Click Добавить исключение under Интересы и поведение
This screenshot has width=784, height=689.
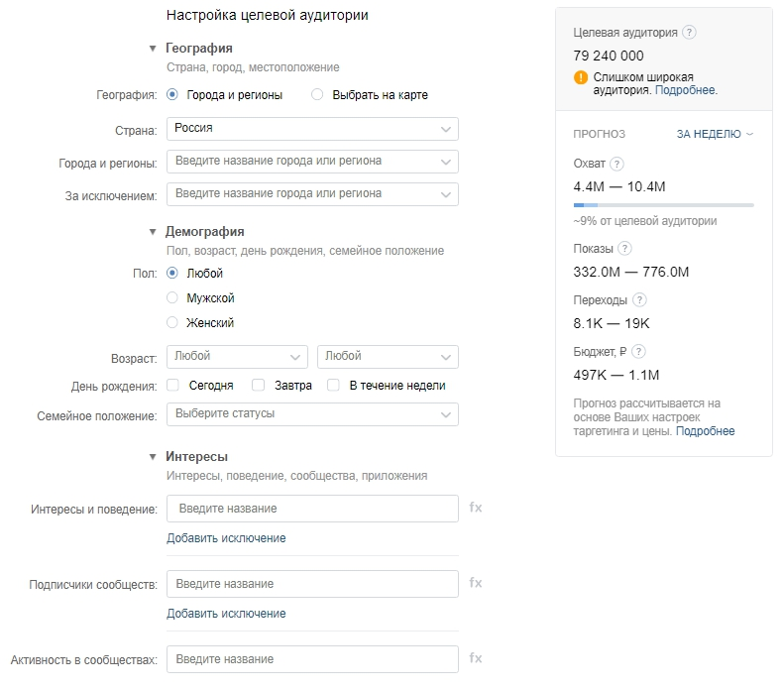click(x=226, y=538)
